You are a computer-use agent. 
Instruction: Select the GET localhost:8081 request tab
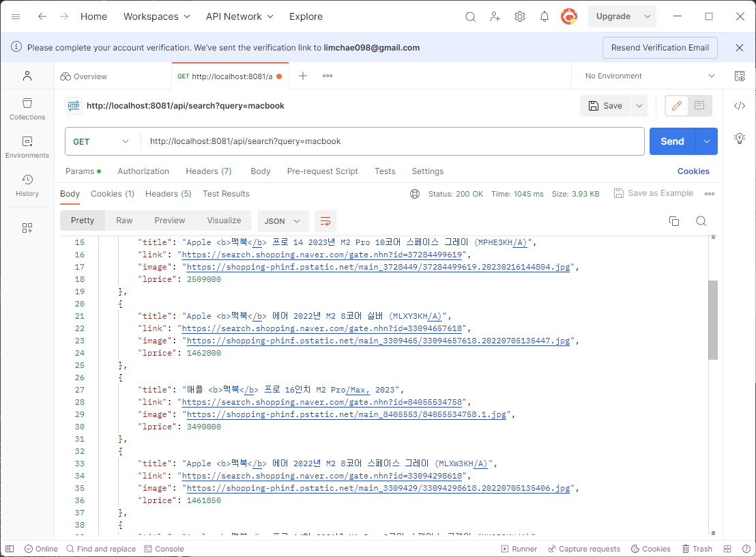[230, 76]
